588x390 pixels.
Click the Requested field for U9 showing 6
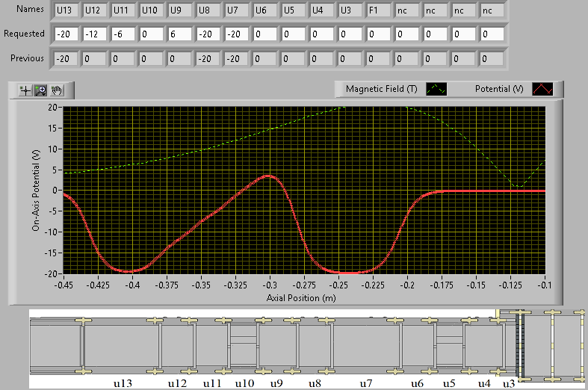[x=180, y=34]
